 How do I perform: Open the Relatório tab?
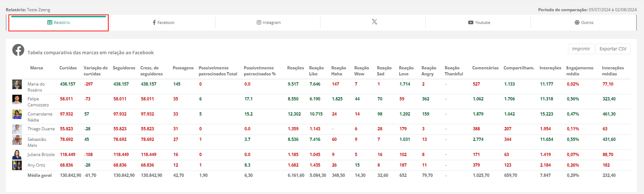pyautogui.click(x=59, y=23)
